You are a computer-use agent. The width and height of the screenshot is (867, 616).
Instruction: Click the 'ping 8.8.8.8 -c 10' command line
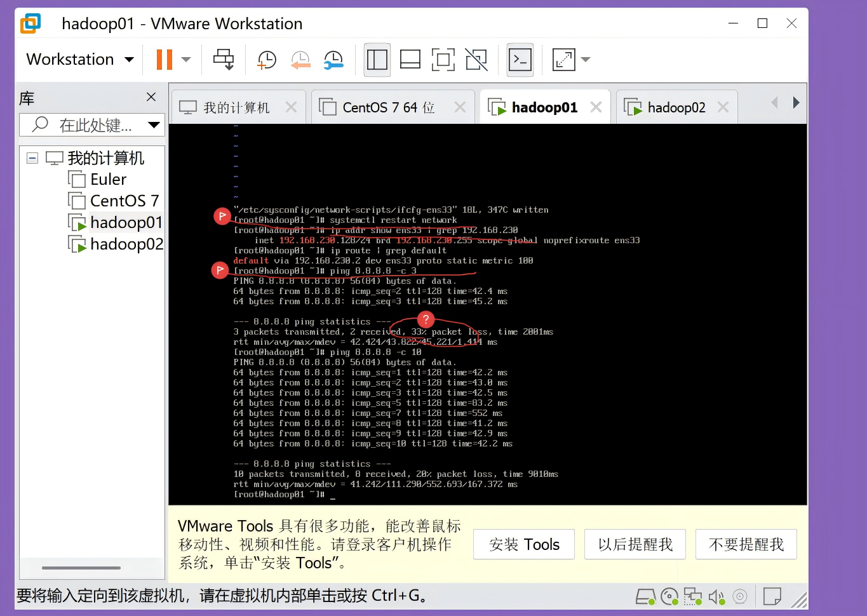[327, 352]
